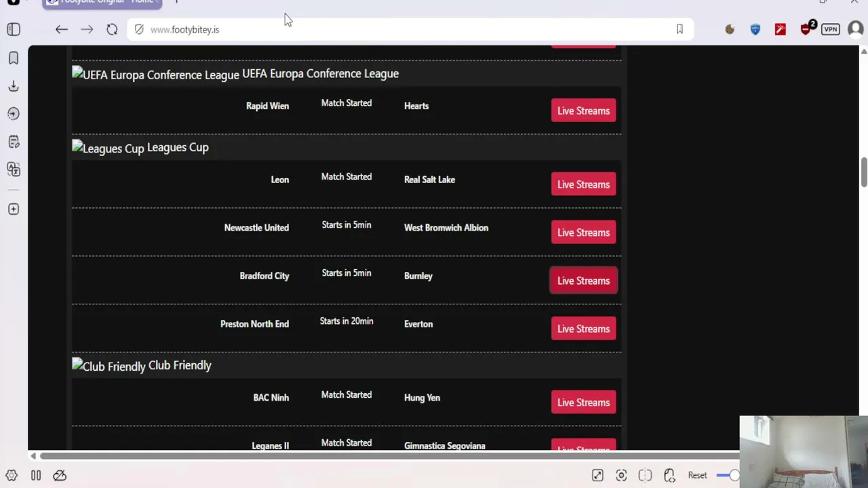This screenshot has height=488, width=868.
Task: Open the Bookmarks panel in sidebar
Action: click(14, 58)
